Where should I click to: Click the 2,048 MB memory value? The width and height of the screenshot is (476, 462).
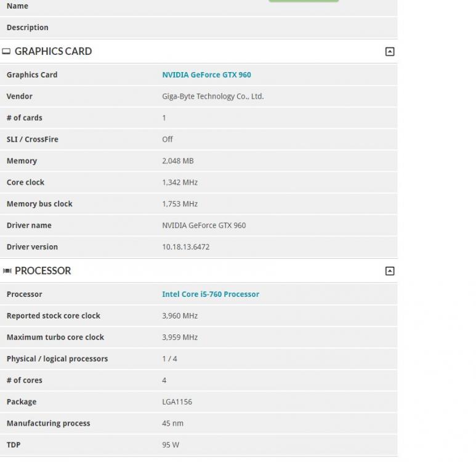coord(177,161)
